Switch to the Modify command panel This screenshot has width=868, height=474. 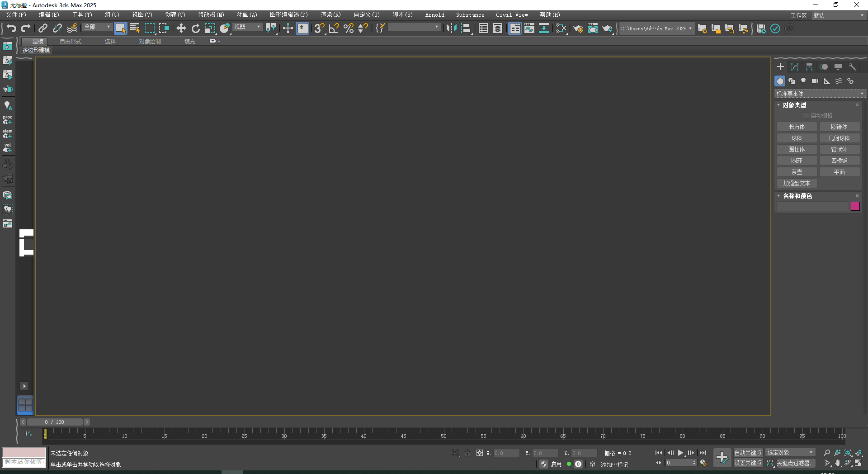794,66
